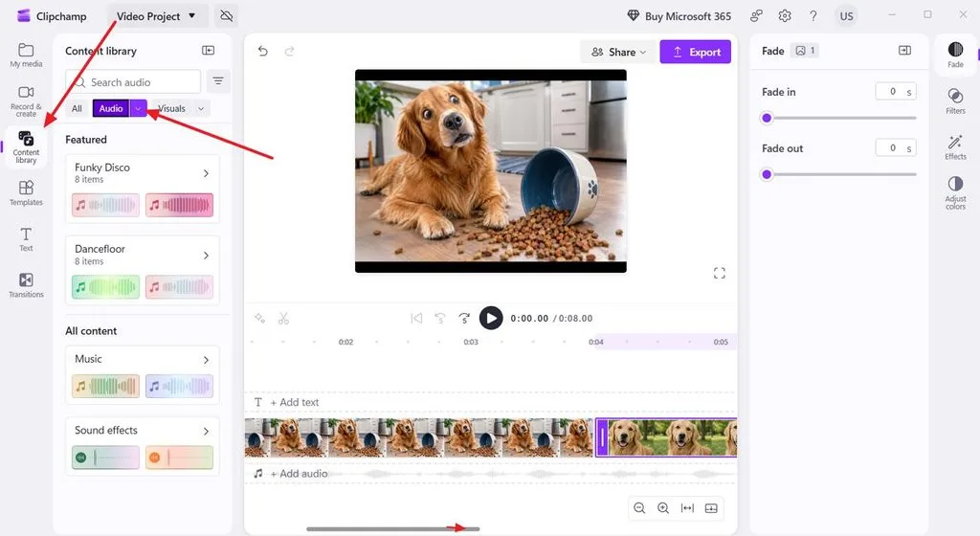Click the timeline horizontal scrollbar
Image resolution: width=980 pixels, height=536 pixels.
pos(393,529)
